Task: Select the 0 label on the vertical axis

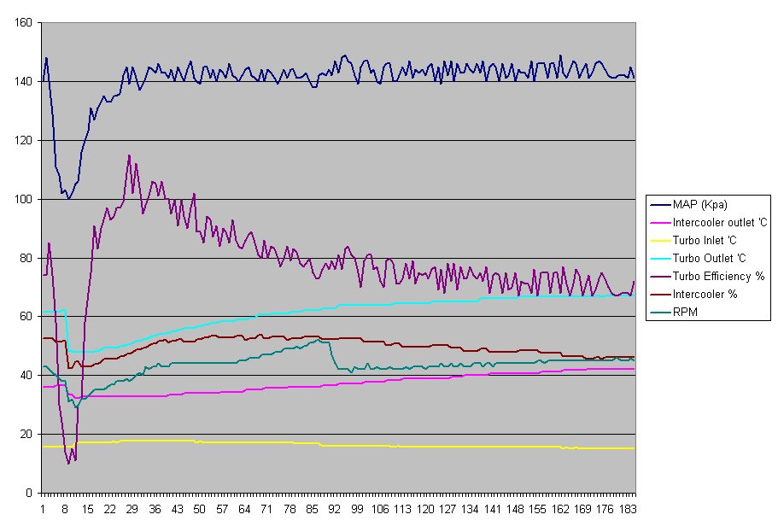Action: 28,493
